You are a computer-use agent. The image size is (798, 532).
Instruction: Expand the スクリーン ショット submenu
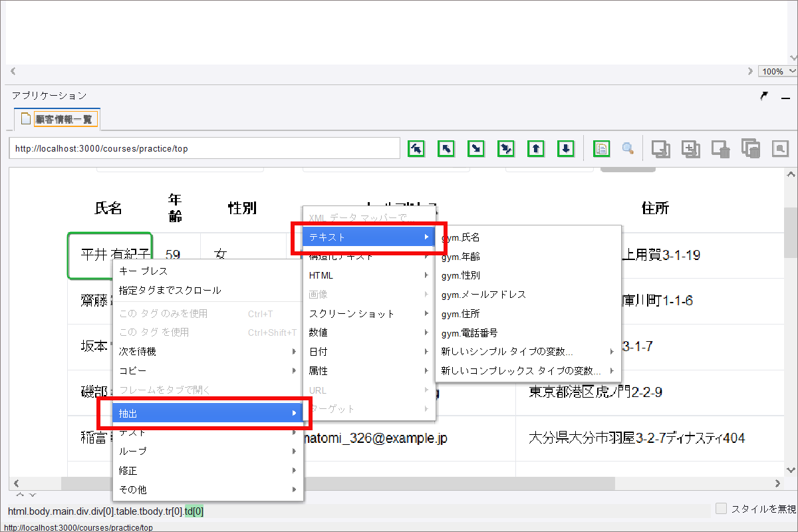[x=369, y=314]
